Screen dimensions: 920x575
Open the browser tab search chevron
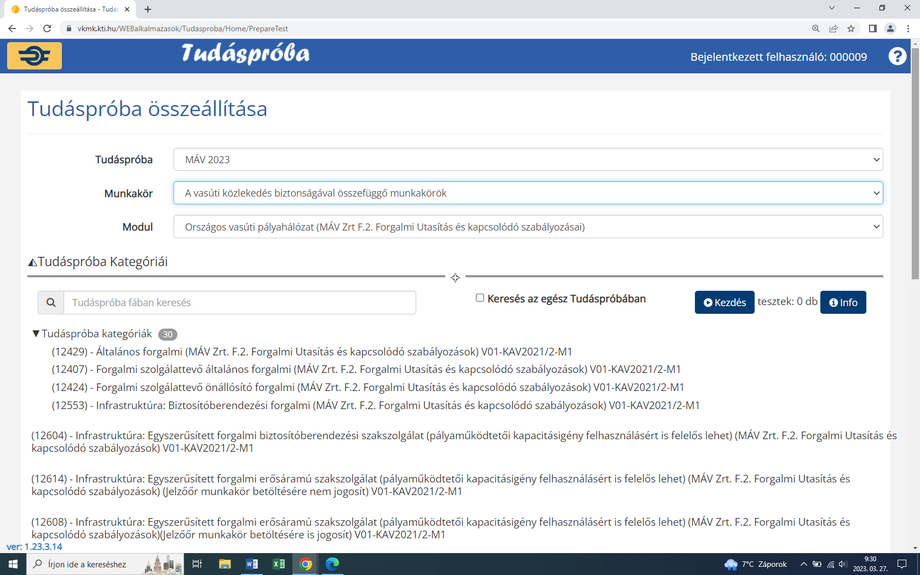pos(831,8)
